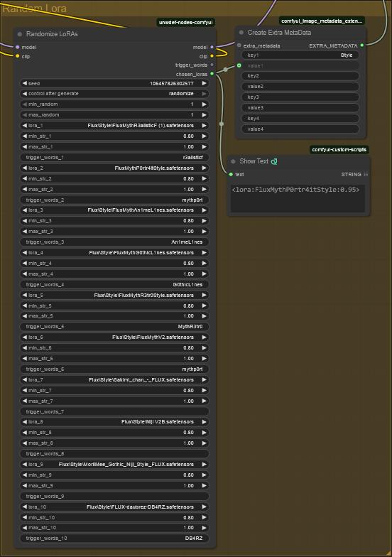Click the model input connector on Randomize LoRAs
The height and width of the screenshot is (557, 392).
(x=17, y=47)
